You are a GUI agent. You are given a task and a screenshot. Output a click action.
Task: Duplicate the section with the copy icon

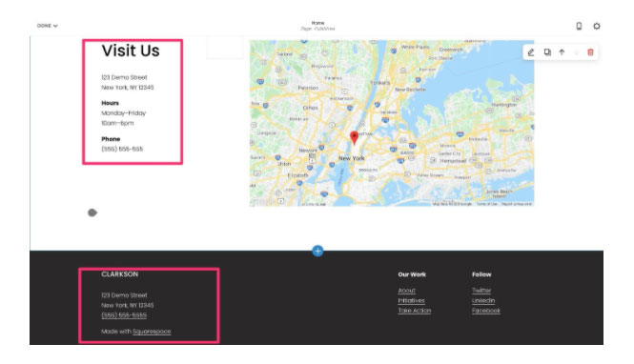547,52
